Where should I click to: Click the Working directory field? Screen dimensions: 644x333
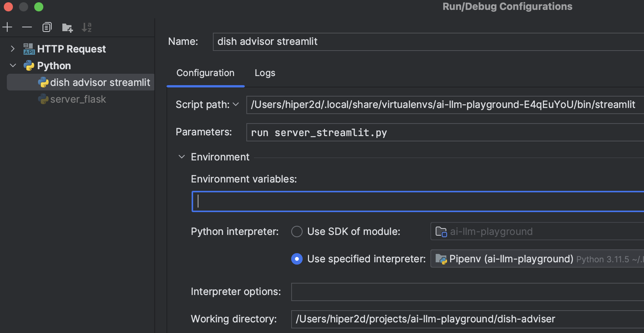pyautogui.click(x=468, y=319)
